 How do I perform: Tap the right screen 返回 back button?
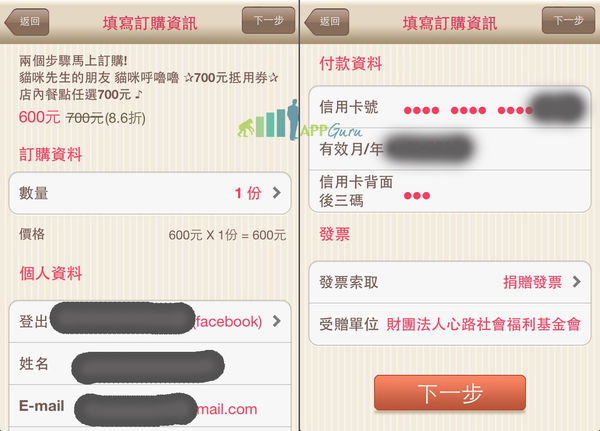point(328,22)
